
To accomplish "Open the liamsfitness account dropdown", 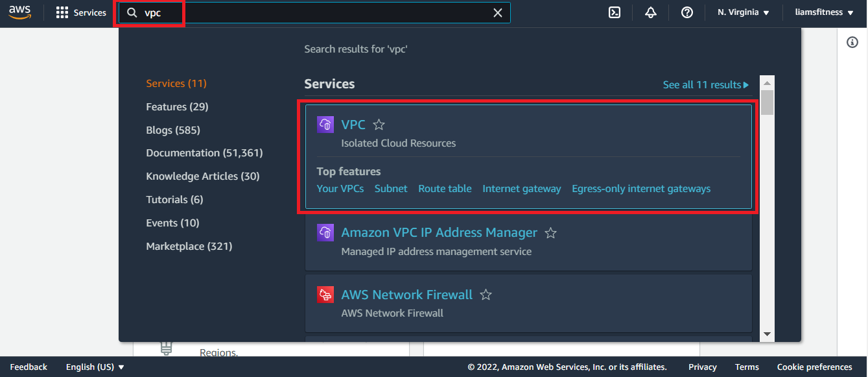I will pyautogui.click(x=824, y=13).
